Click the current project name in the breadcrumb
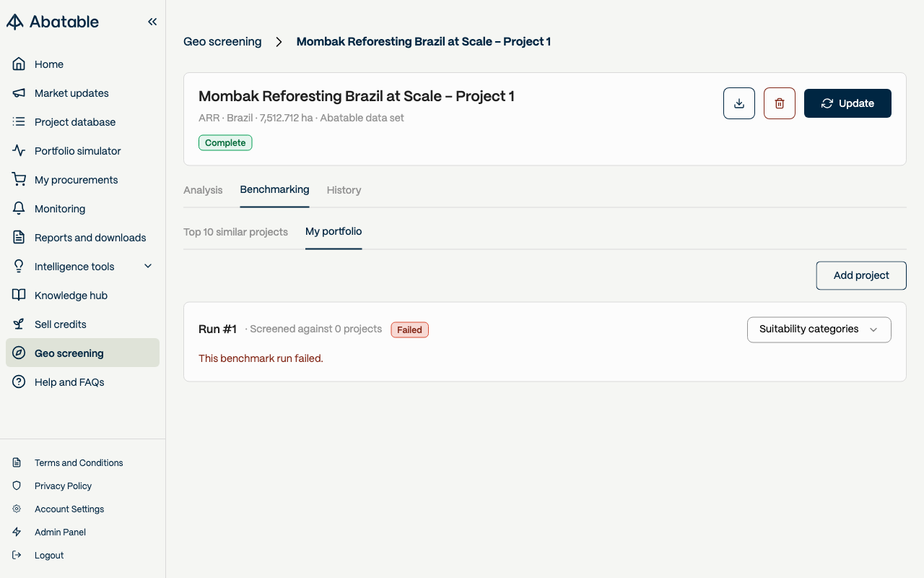This screenshot has width=924, height=578. [424, 42]
